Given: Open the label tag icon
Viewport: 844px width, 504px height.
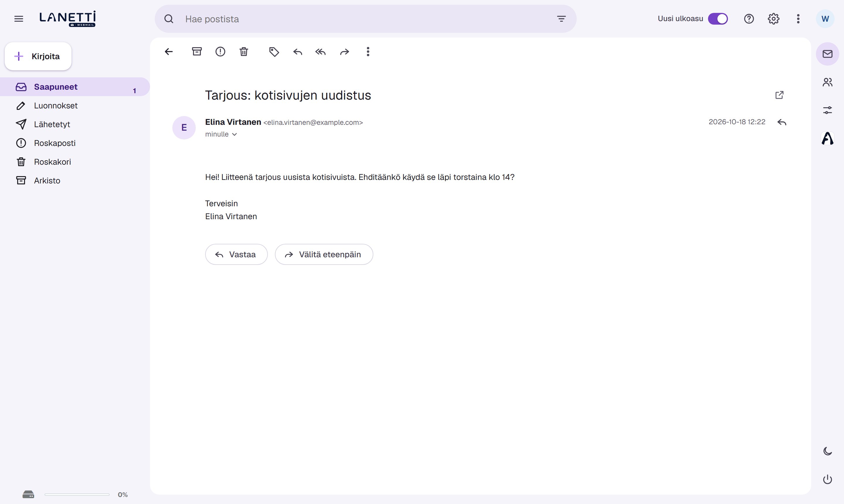Looking at the screenshot, I should click(274, 52).
